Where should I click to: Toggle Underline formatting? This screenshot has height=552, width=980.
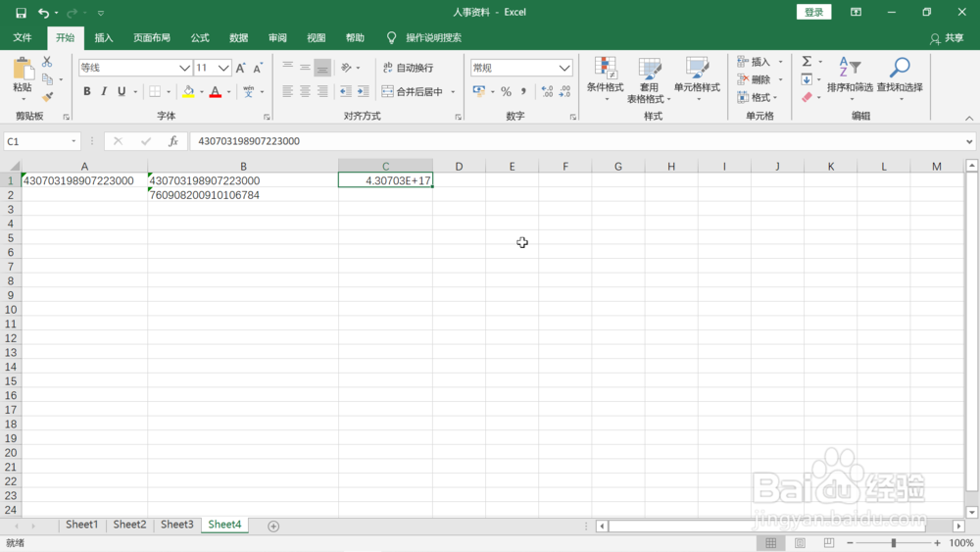122,92
